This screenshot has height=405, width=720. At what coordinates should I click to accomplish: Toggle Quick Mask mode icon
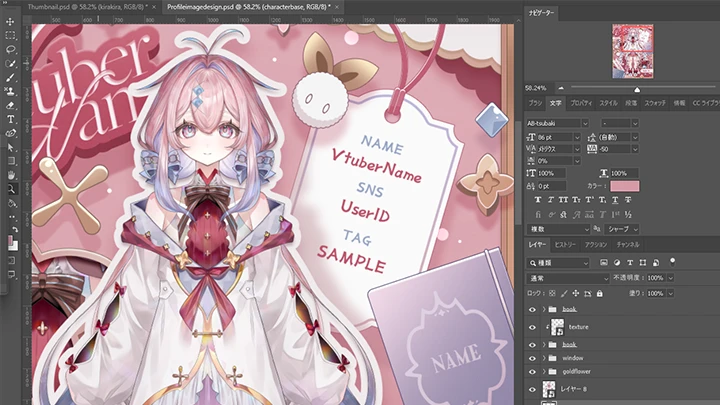[11, 260]
